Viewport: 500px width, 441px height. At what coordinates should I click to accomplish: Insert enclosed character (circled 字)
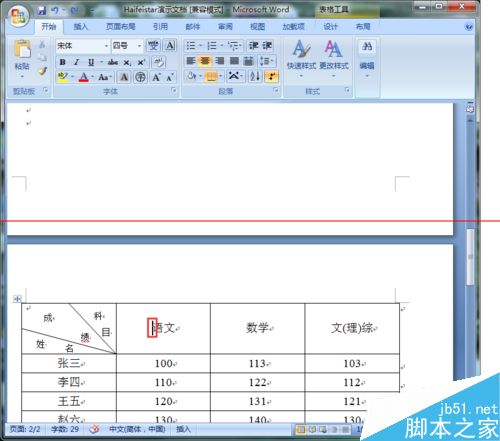click(140, 77)
